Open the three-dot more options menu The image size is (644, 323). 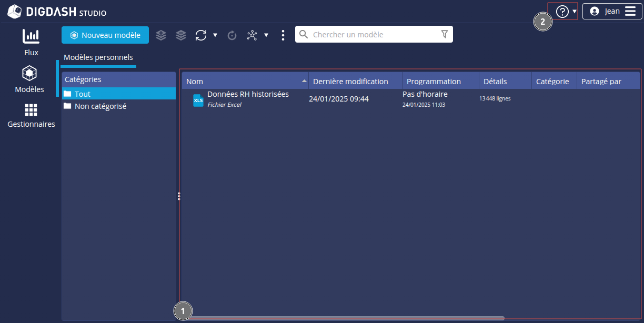tap(283, 35)
